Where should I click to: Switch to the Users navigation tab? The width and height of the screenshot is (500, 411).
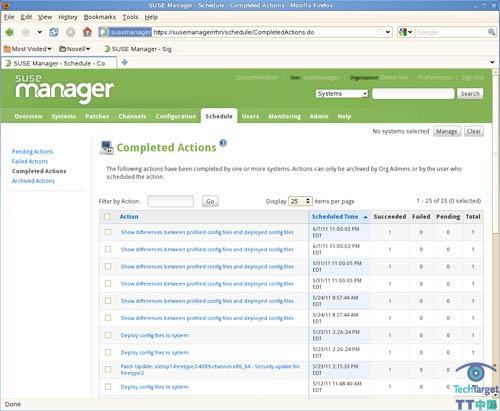250,116
